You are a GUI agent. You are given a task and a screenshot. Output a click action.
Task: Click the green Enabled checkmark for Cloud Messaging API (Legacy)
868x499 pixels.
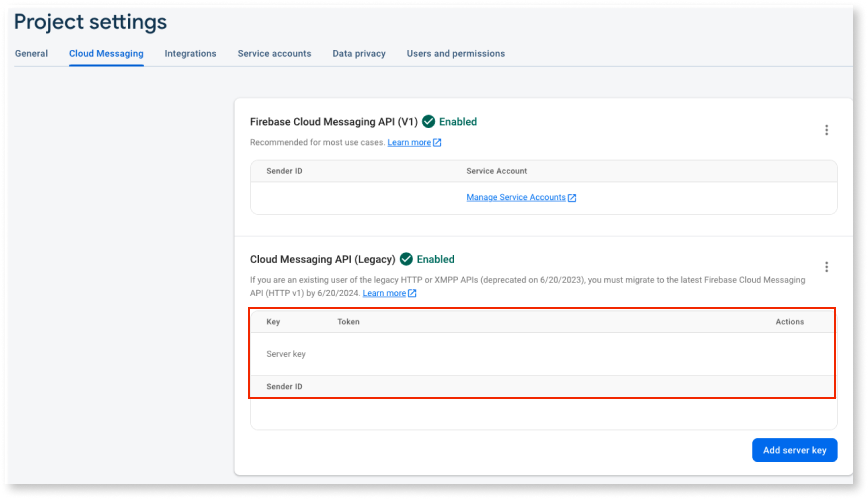point(406,259)
